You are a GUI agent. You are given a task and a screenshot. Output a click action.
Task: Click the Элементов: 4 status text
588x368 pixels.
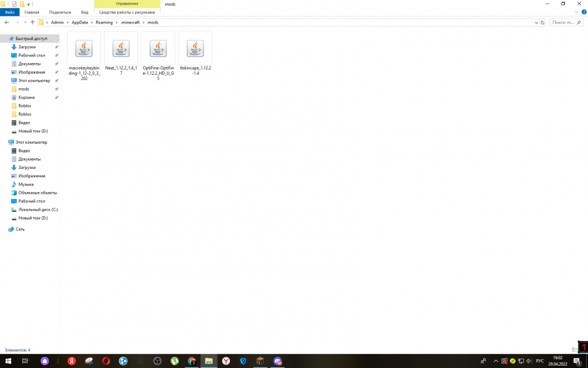[17, 350]
